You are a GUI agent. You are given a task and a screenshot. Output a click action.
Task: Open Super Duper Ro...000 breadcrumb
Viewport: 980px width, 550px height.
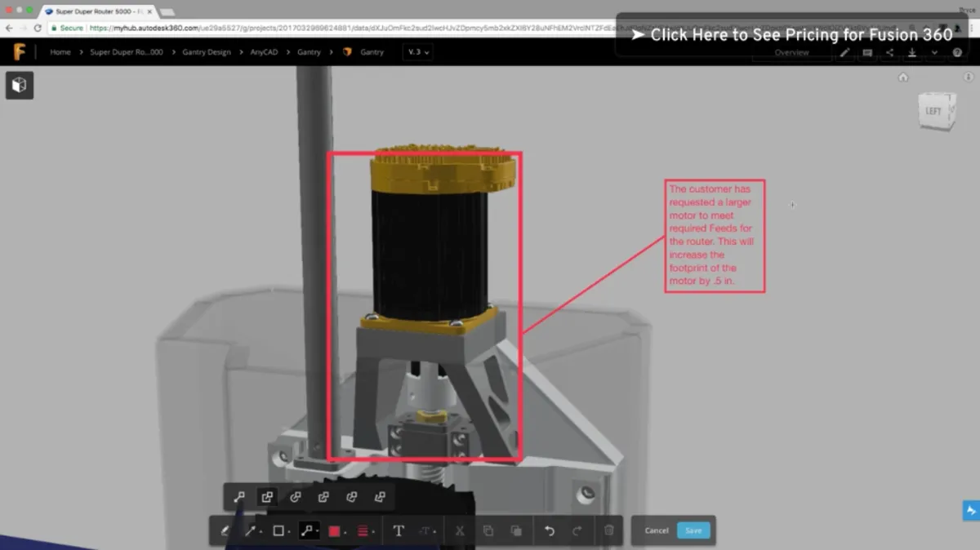[127, 51]
